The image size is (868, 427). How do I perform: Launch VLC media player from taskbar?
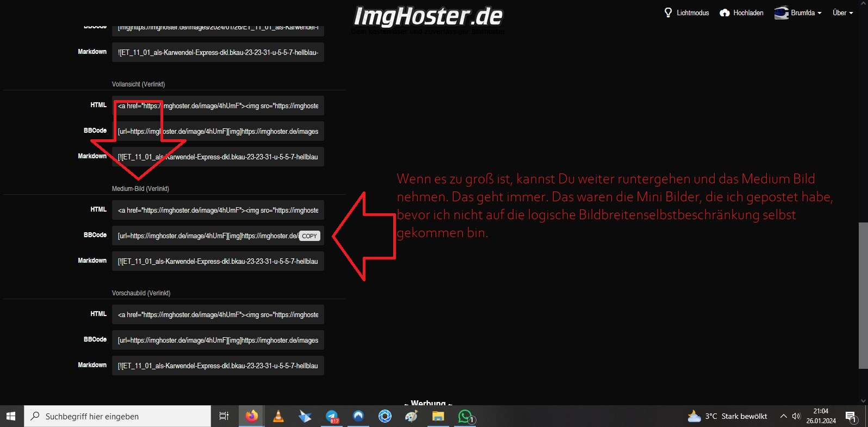(278, 416)
